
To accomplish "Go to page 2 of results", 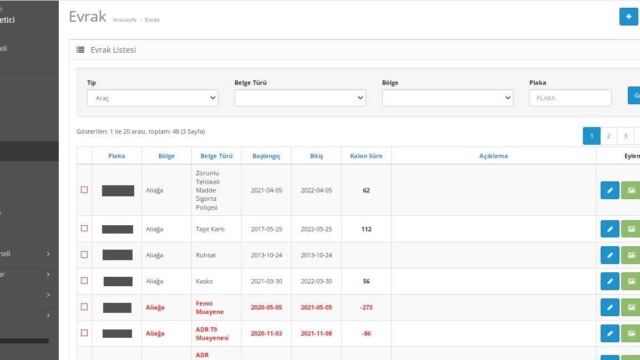I will pyautogui.click(x=608, y=136).
